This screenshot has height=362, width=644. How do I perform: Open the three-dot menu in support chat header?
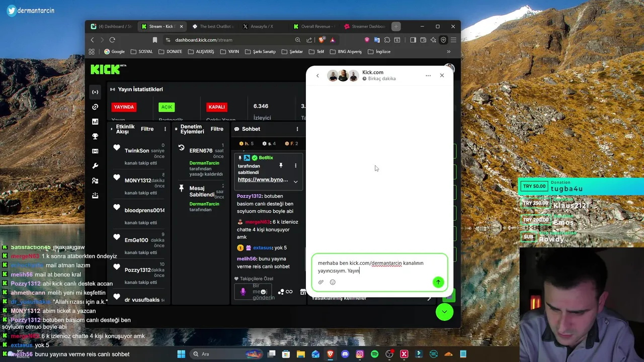(x=428, y=75)
